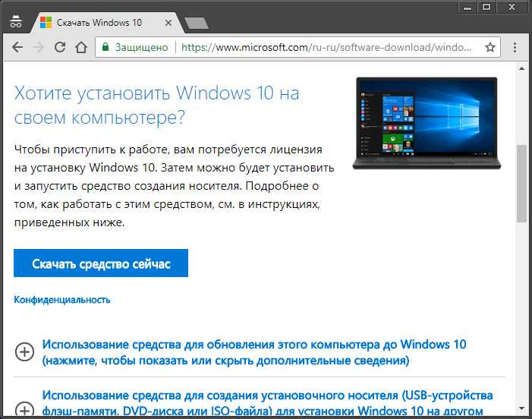Expand the plus icon for creating installation media

[x=24, y=409]
